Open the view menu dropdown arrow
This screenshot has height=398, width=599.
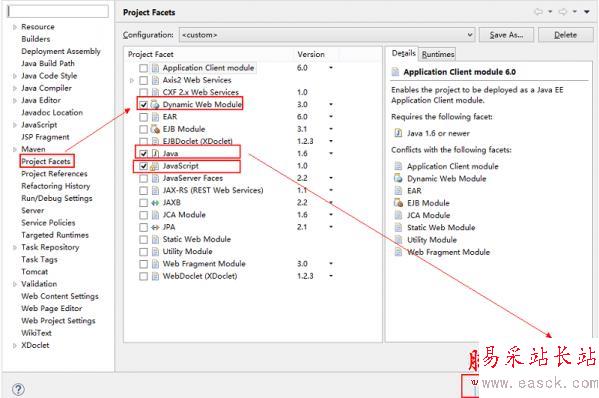587,12
